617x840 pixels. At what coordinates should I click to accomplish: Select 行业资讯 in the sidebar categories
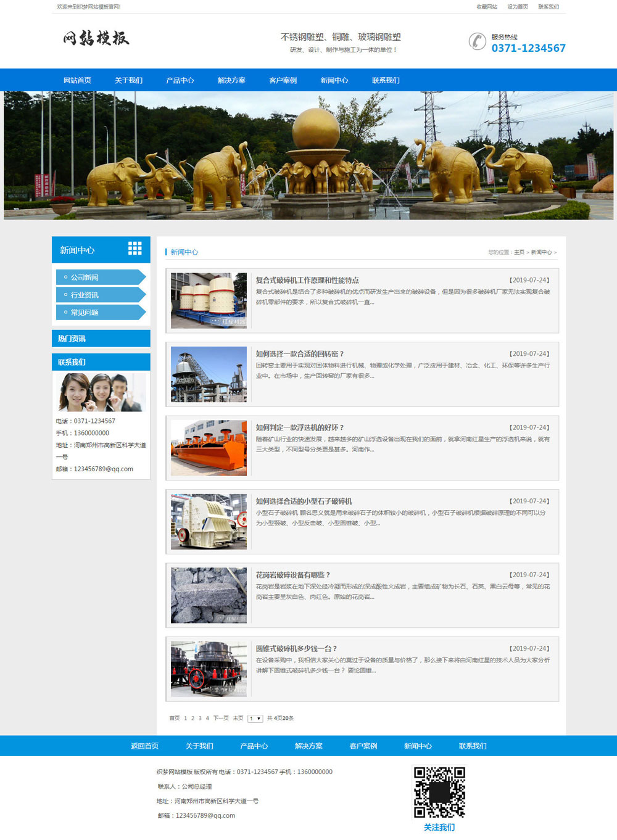(x=85, y=295)
